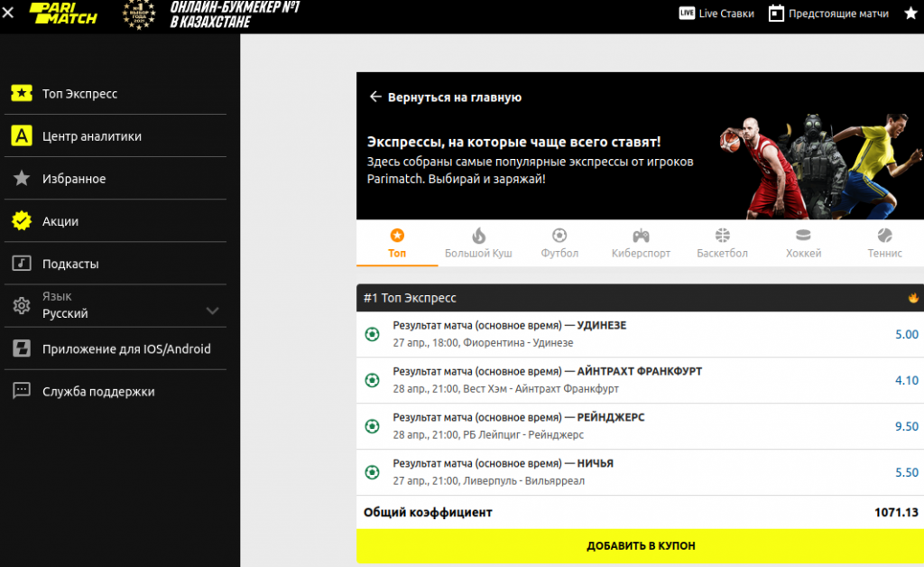Viewport: 924px width, 567px height.
Task: Open Избранное in sidebar
Action: 115,179
